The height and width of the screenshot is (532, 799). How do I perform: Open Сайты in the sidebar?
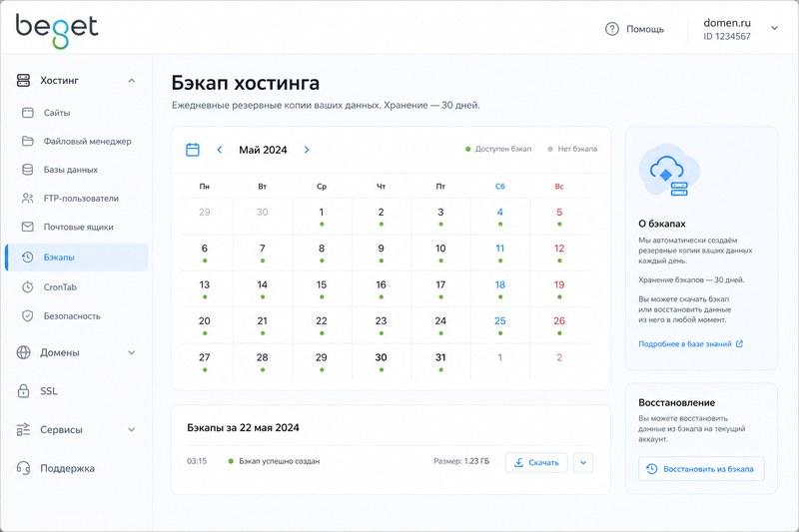[x=57, y=113]
